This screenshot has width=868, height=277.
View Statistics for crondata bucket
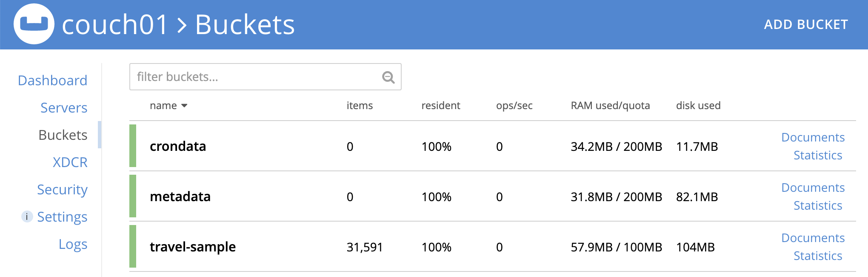[818, 155]
